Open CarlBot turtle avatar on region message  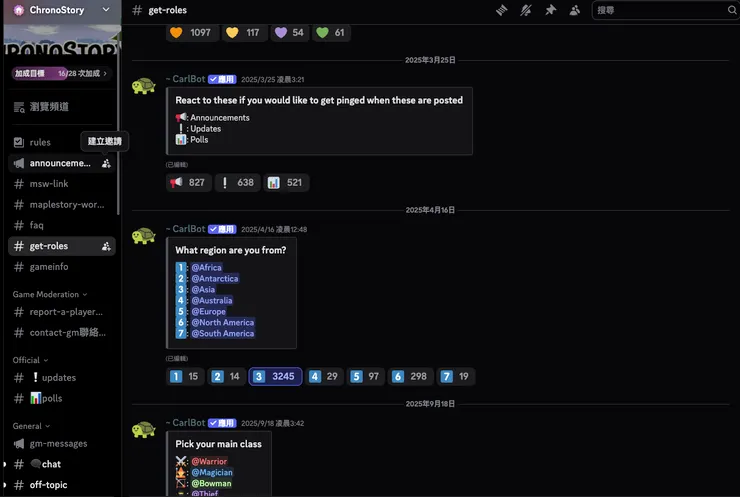143,236
